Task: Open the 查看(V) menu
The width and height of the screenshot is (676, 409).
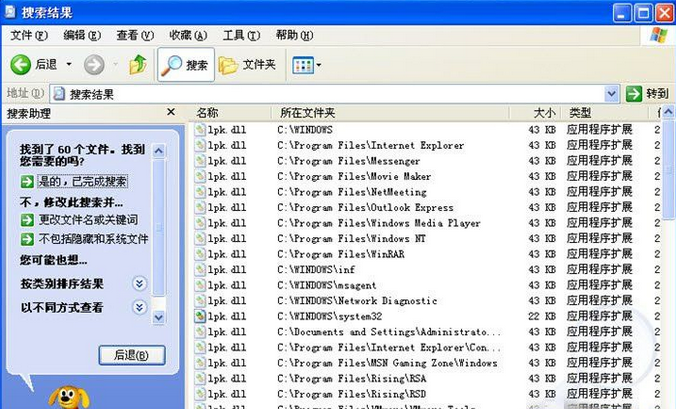Action: coord(135,35)
